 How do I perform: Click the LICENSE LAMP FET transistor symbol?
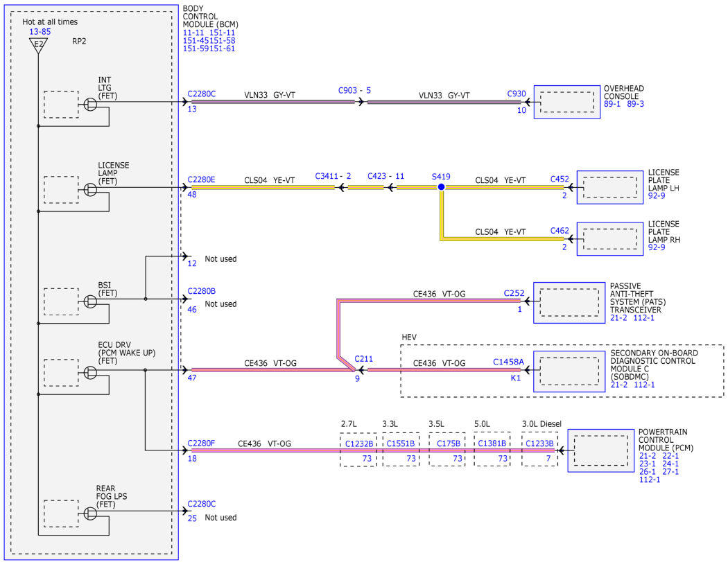click(91, 189)
